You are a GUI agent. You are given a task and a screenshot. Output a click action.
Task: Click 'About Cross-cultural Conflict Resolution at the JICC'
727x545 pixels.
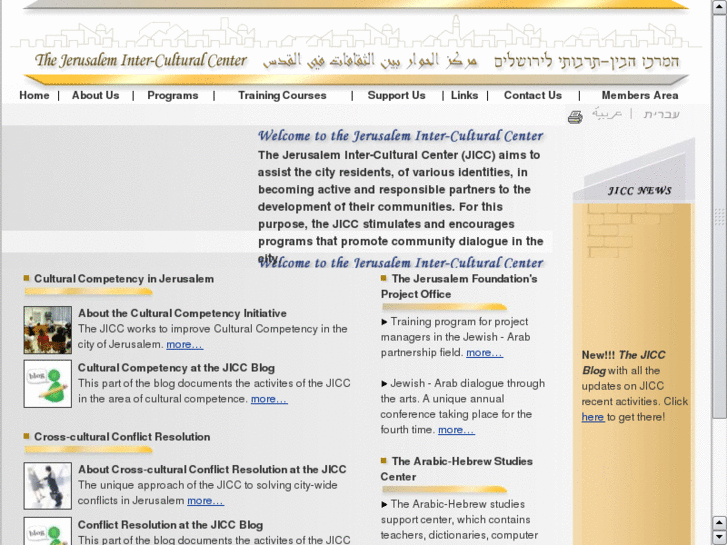(212, 469)
